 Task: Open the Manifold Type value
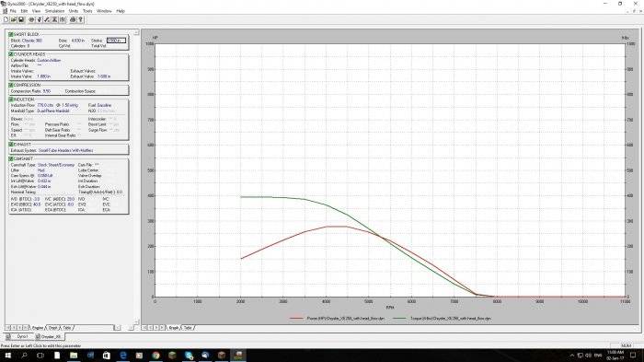[53, 111]
